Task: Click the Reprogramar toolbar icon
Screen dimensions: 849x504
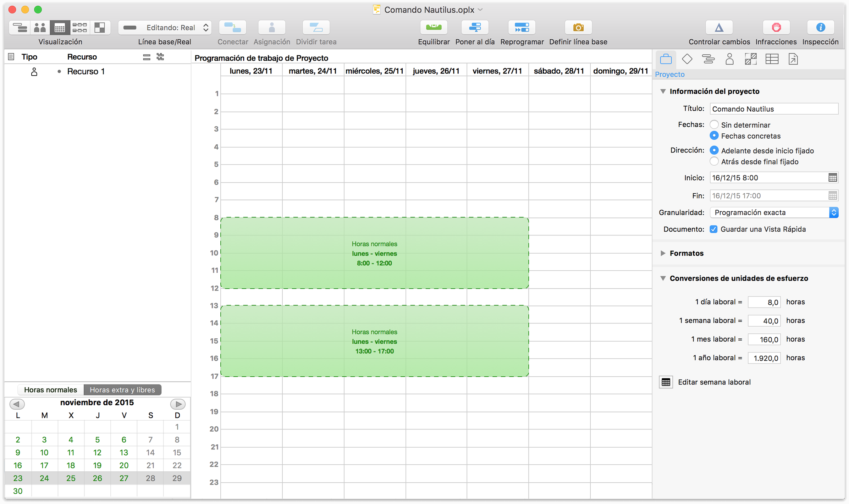Action: point(522,28)
